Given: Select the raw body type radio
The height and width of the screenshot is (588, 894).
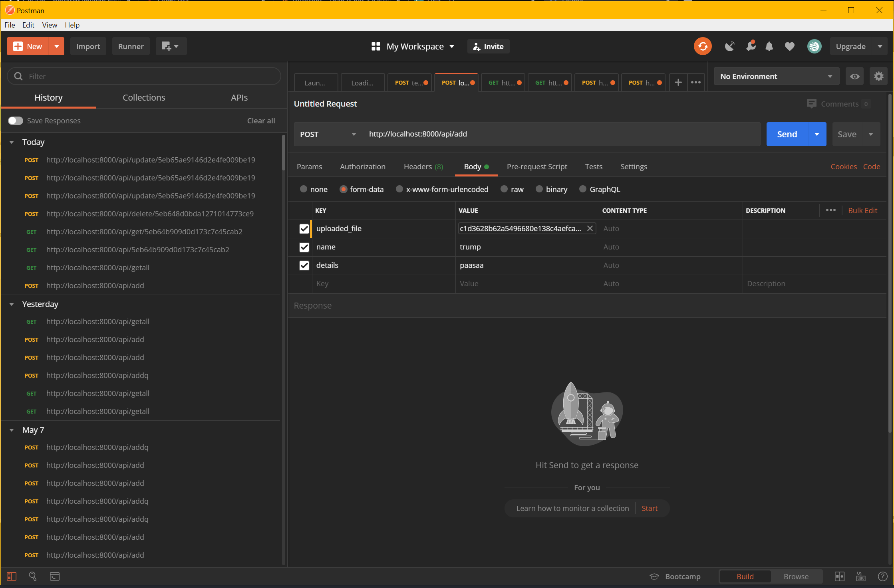Looking at the screenshot, I should 504,189.
